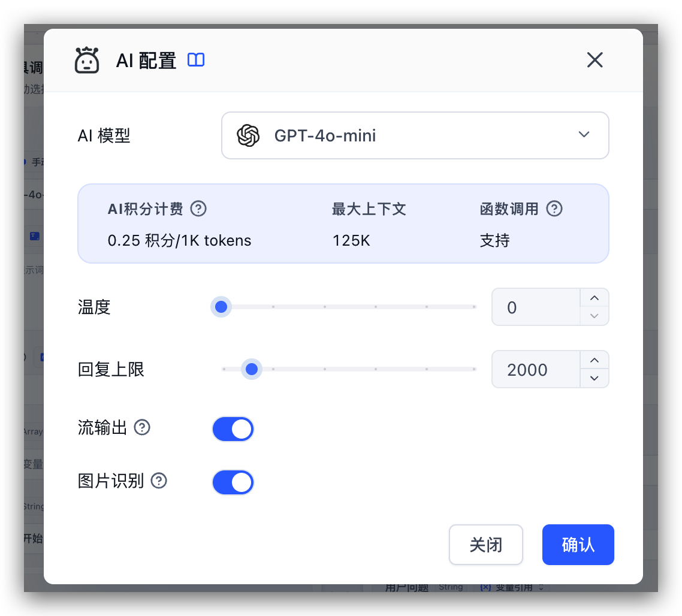Show help for 函数调用

point(554,209)
